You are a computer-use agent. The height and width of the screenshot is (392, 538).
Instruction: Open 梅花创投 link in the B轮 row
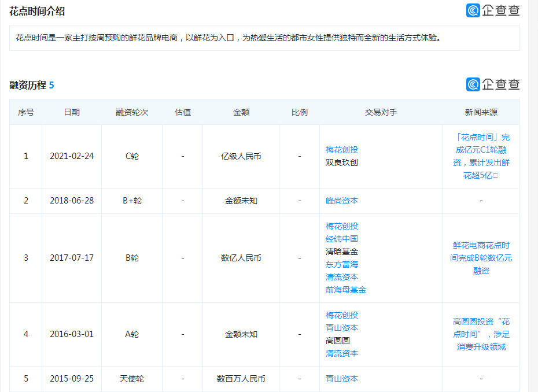(342, 226)
